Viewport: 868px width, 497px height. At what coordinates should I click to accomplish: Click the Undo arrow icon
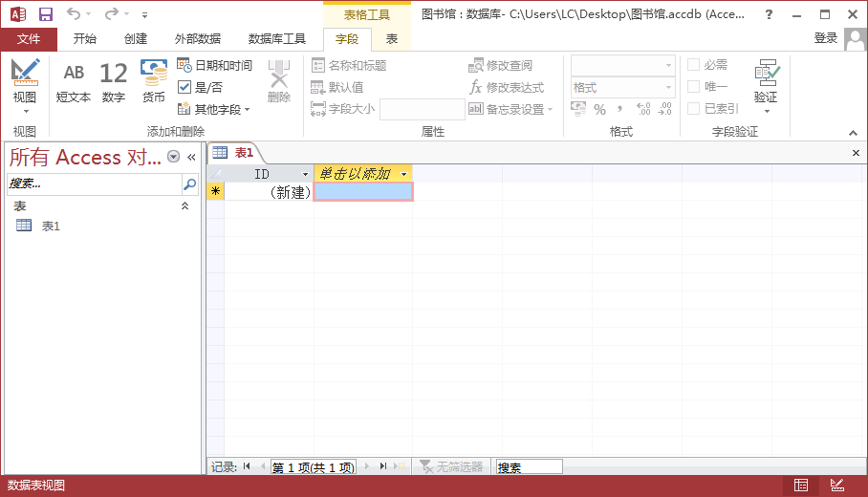pyautogui.click(x=73, y=13)
